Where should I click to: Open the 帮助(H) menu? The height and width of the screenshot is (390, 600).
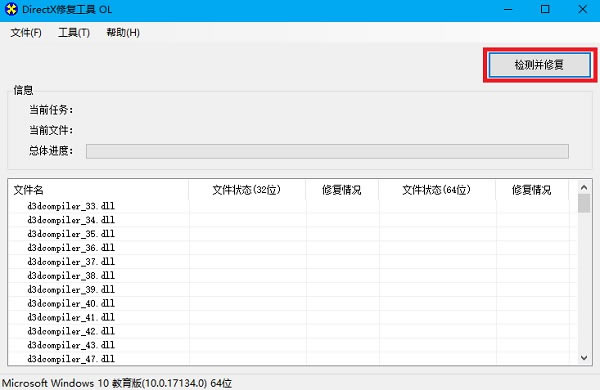click(x=123, y=33)
